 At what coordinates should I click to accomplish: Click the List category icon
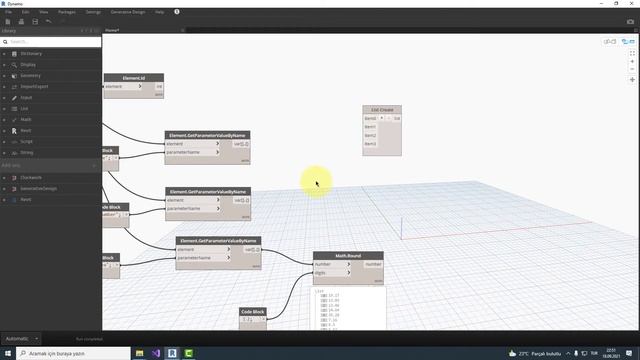click(14, 109)
